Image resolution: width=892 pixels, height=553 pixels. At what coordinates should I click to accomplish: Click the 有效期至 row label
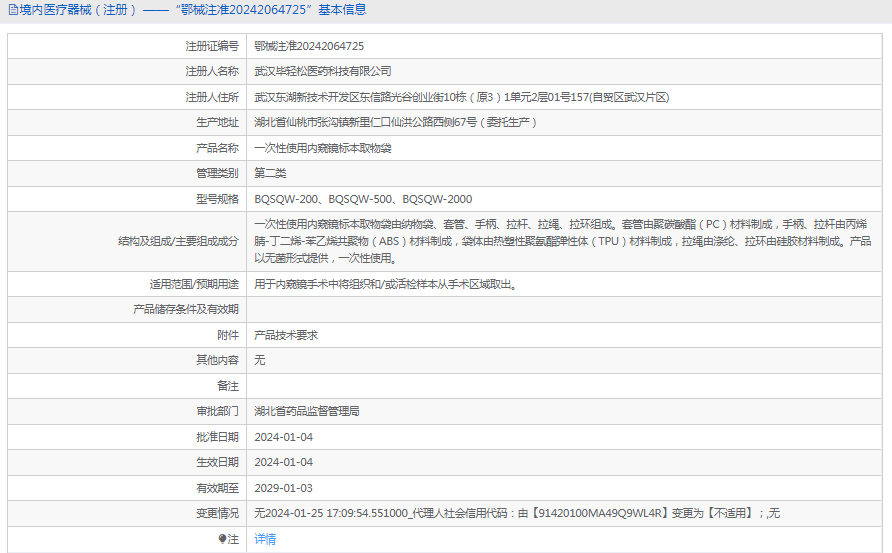(x=217, y=488)
